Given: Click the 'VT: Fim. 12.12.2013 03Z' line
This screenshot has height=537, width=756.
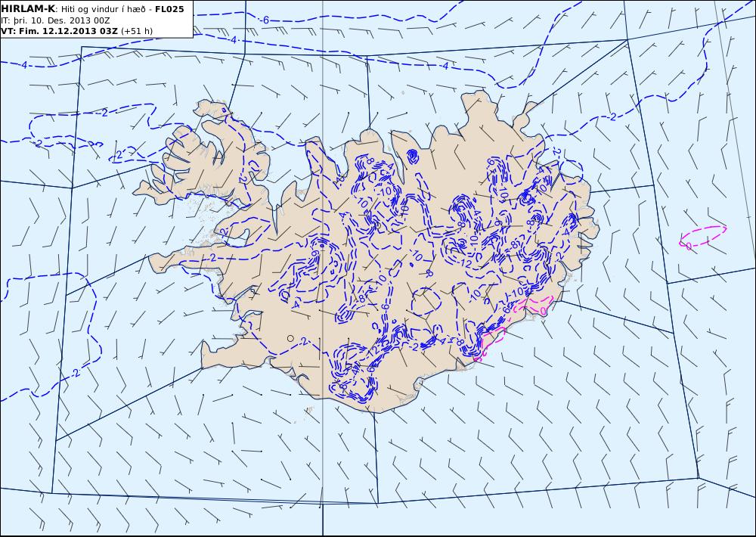Looking at the screenshot, I should [59, 31].
